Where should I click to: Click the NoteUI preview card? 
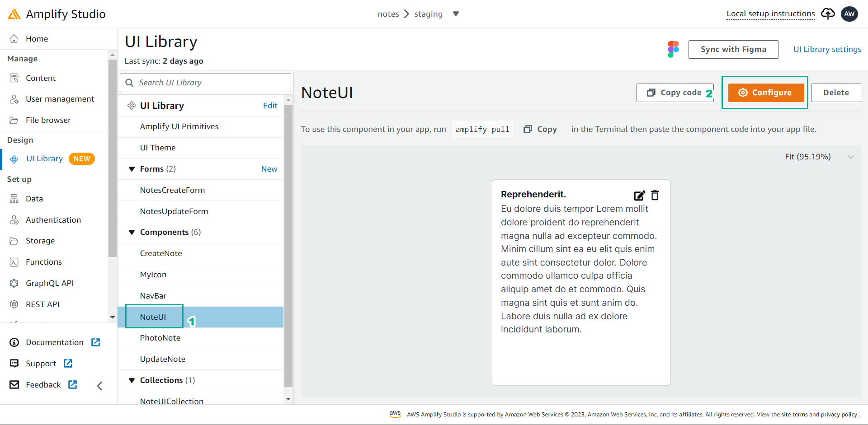[581, 282]
